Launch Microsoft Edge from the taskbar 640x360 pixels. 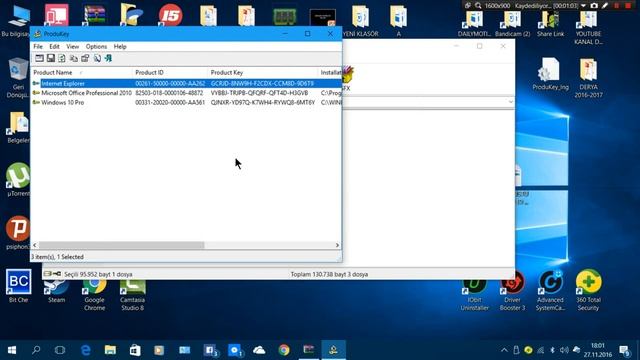pos(85,350)
